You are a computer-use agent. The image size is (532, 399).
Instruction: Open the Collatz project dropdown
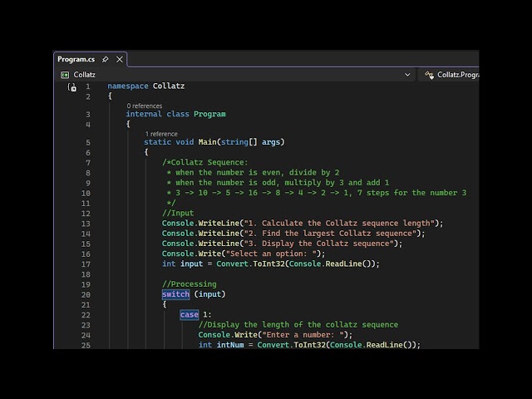click(407, 75)
